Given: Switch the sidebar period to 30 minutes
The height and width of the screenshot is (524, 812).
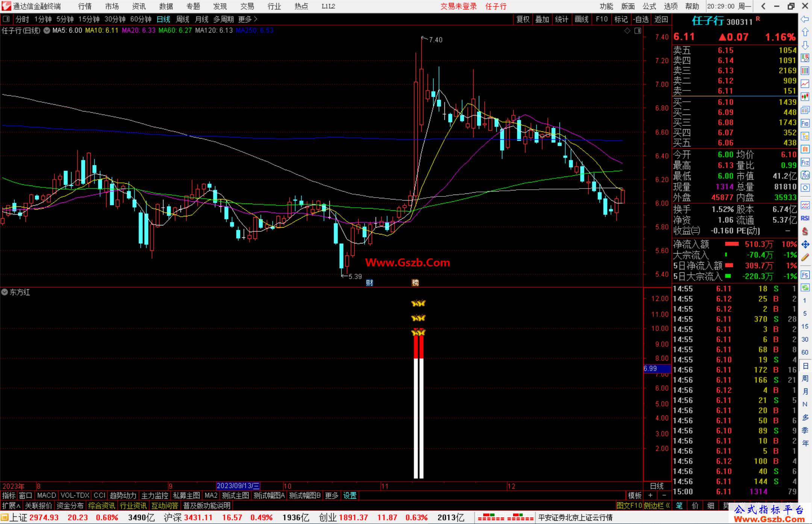Looking at the screenshot, I should (804, 340).
